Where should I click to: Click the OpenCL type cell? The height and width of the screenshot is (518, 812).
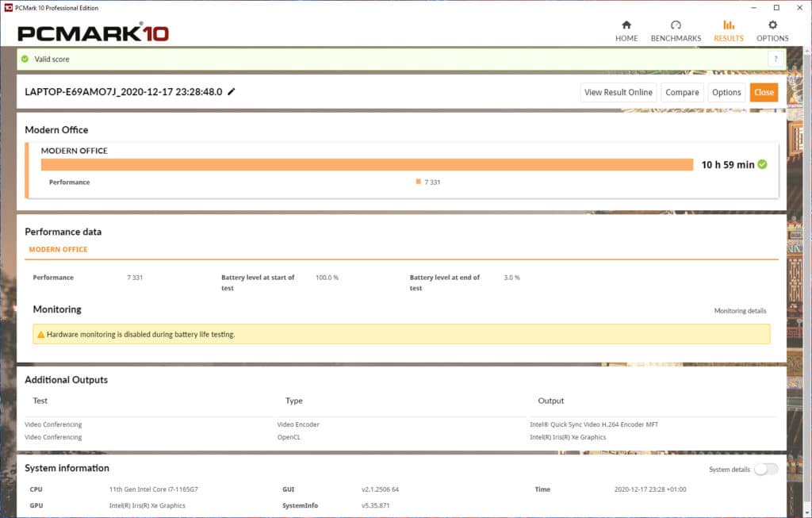coord(289,437)
